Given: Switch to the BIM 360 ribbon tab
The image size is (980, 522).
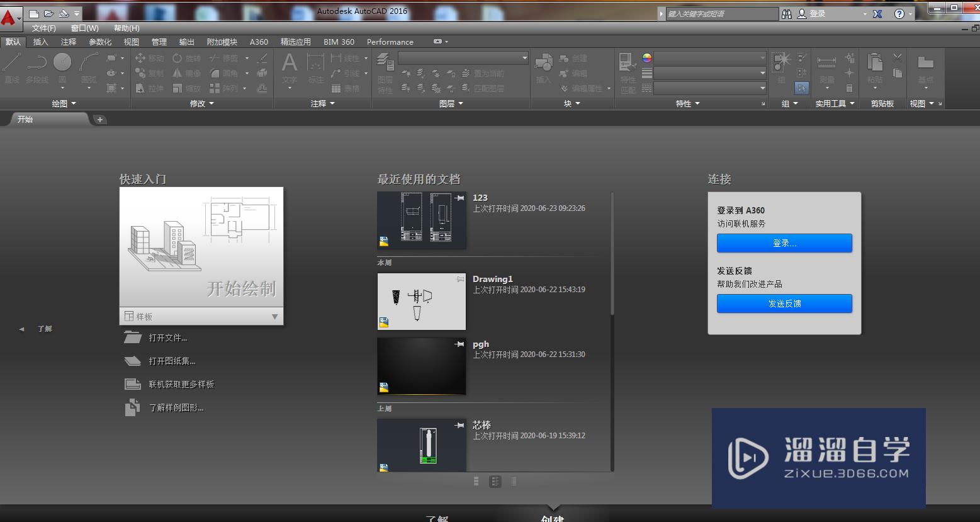Looking at the screenshot, I should 339,42.
